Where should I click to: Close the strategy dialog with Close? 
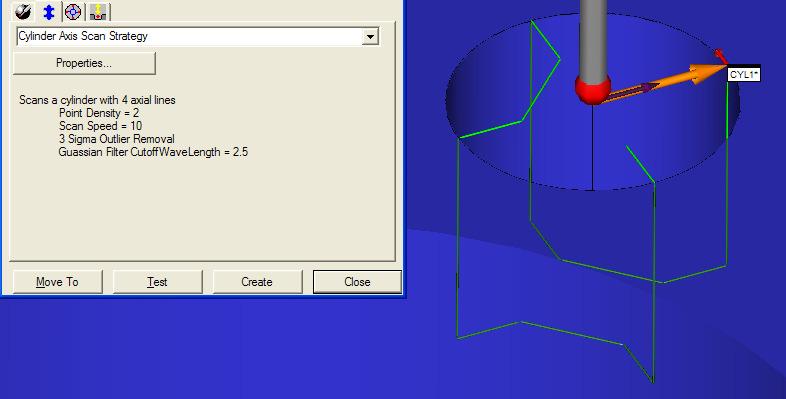[357, 282]
